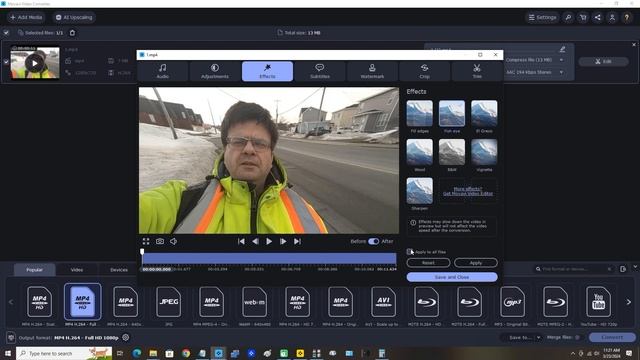Step forward one frame
This screenshot has height=360, width=640.
pos(283,241)
